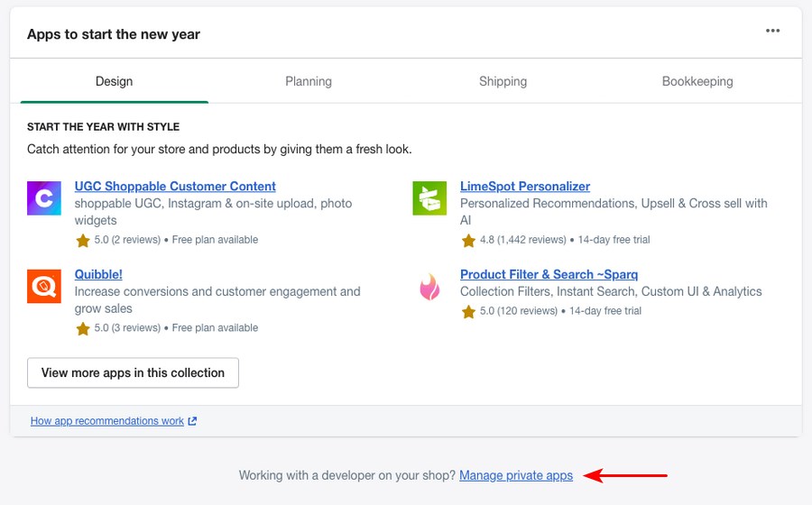Click the '4.8 (1,442 reviews)' rating text
This screenshot has height=505, width=812.
point(523,240)
